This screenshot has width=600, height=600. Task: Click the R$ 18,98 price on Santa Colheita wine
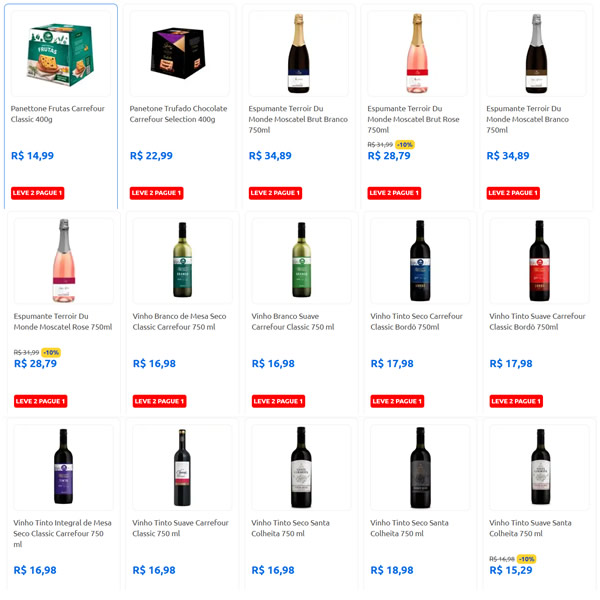pyautogui.click(x=391, y=570)
